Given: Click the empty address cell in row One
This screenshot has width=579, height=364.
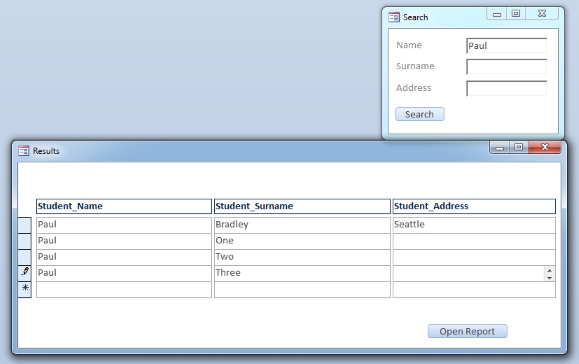Looking at the screenshot, I should (474, 241).
